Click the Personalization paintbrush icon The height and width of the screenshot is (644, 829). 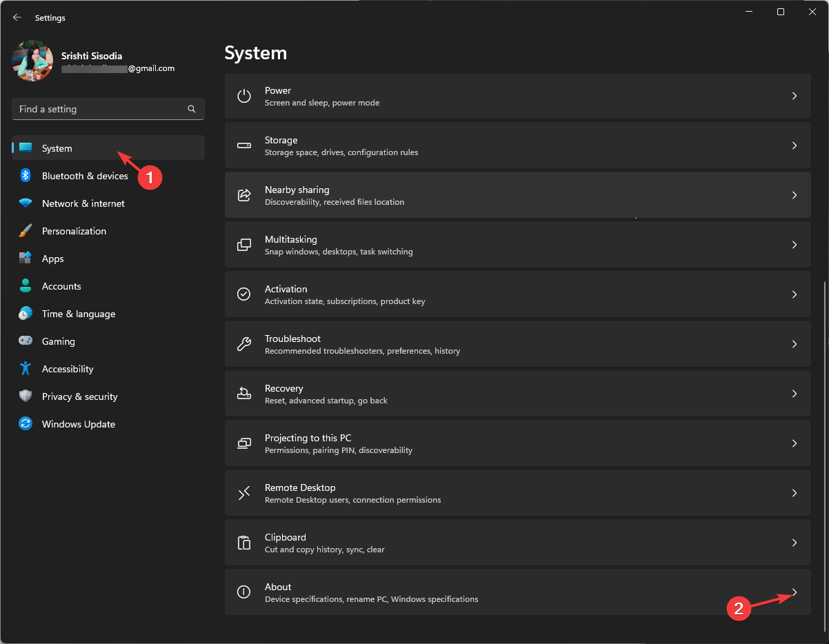pos(26,231)
